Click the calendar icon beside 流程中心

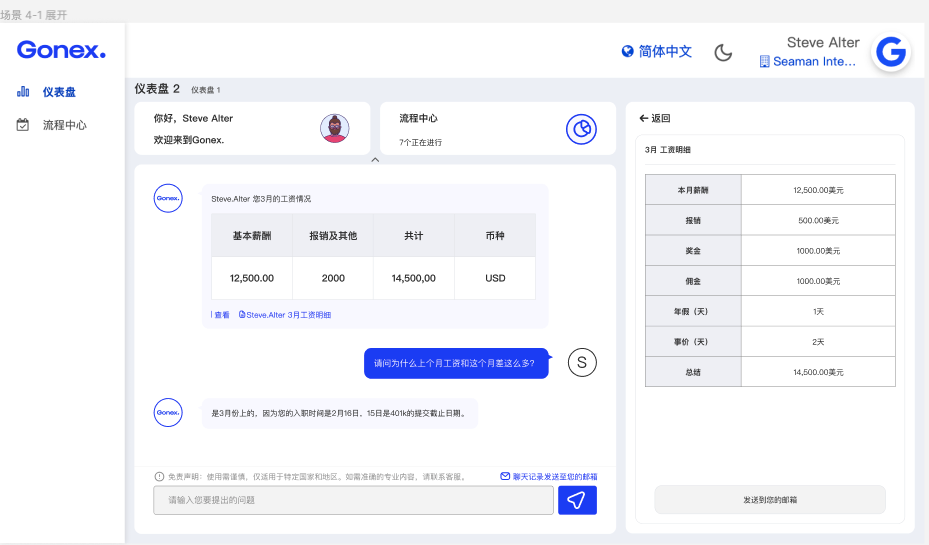point(23,125)
